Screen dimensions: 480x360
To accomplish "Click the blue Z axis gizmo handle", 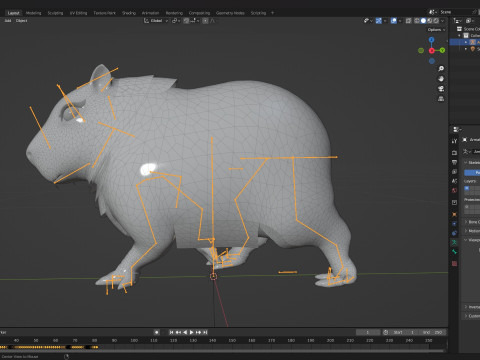I will coord(432,40).
